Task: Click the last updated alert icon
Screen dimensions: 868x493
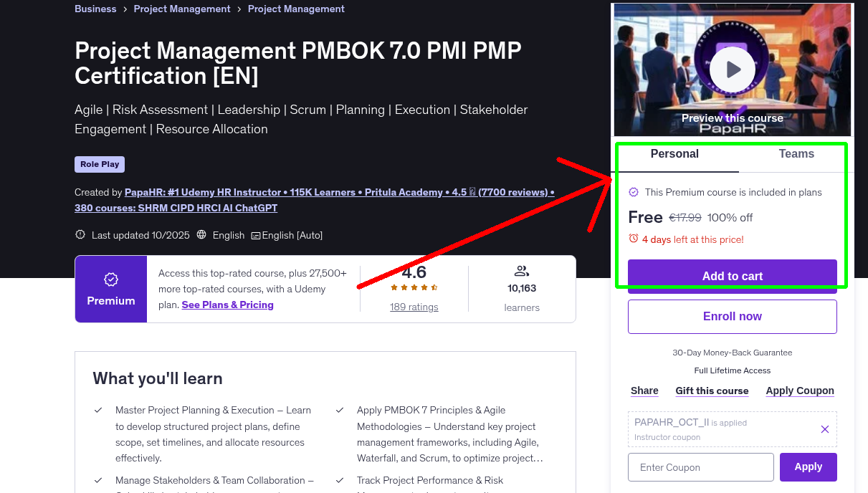Action: click(x=80, y=235)
